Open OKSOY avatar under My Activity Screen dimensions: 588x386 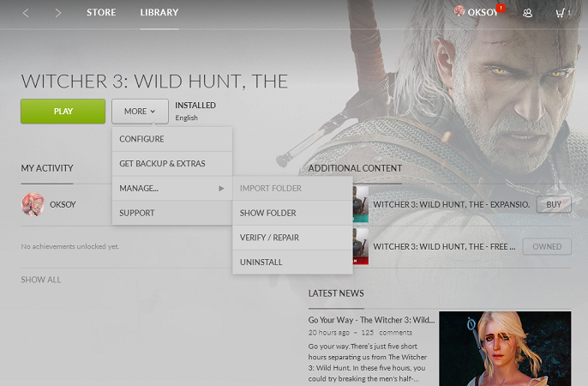(x=33, y=204)
